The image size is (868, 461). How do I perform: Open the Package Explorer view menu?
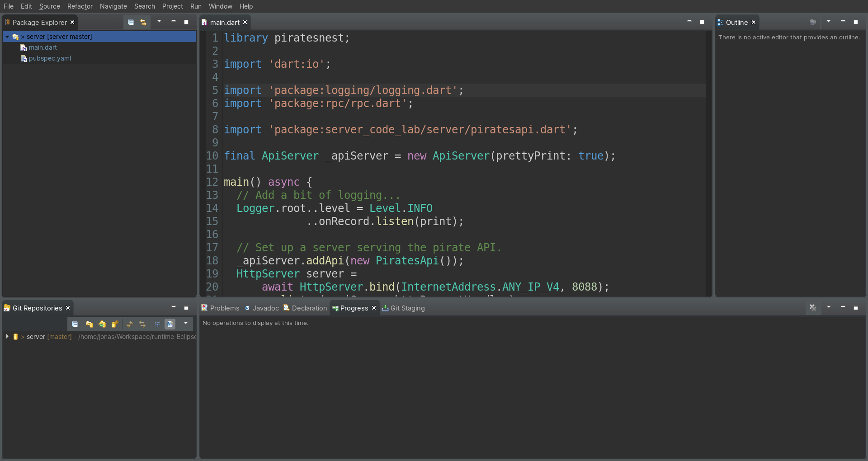pos(159,22)
